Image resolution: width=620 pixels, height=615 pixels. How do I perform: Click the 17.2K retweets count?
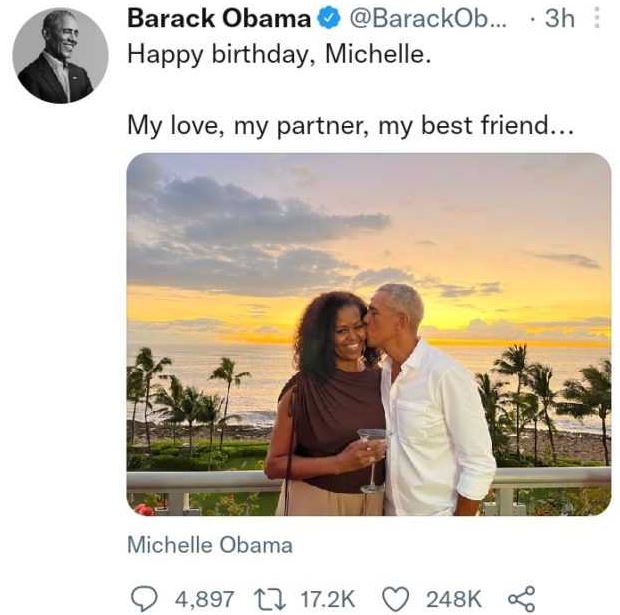[327, 599]
